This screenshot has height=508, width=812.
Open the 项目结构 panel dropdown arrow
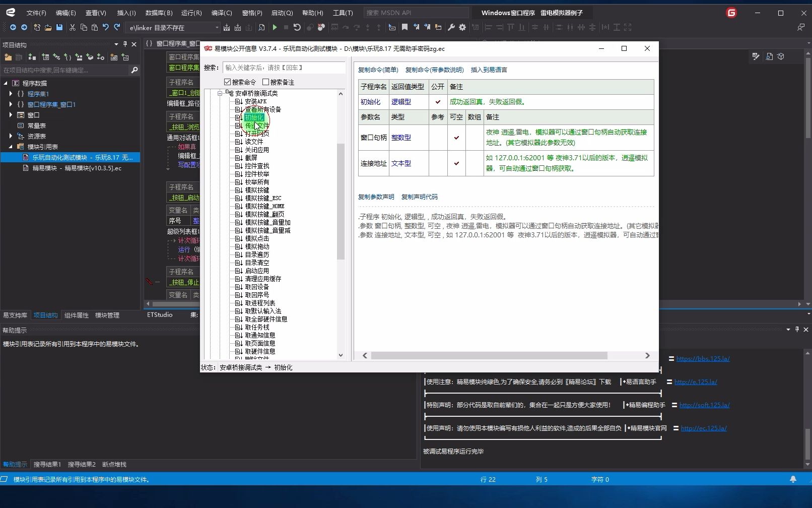[x=116, y=44]
